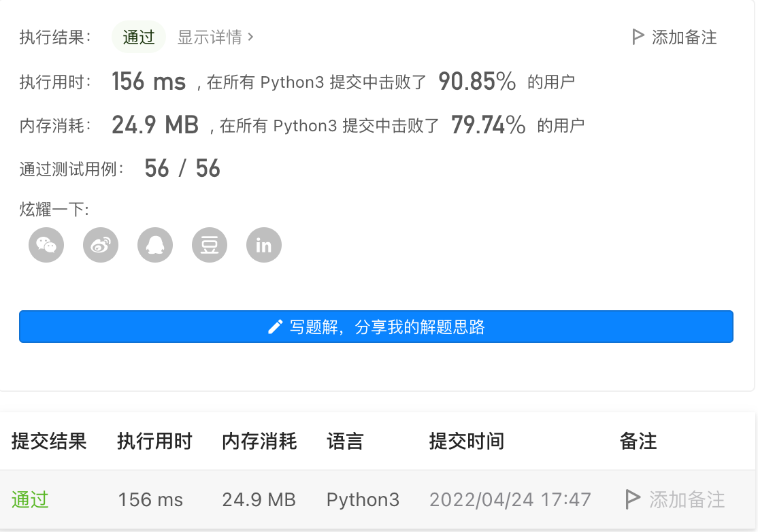Image resolution: width=758 pixels, height=532 pixels.
Task: Click the flag icon beside top 添加备注
Action: 638,37
